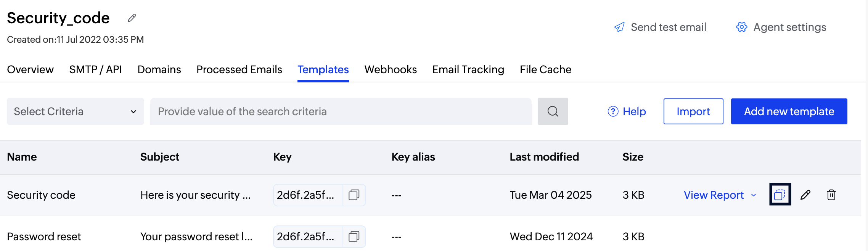Viewport: 868px width, 251px height.
Task: Focus the search criteria value field
Action: click(341, 111)
